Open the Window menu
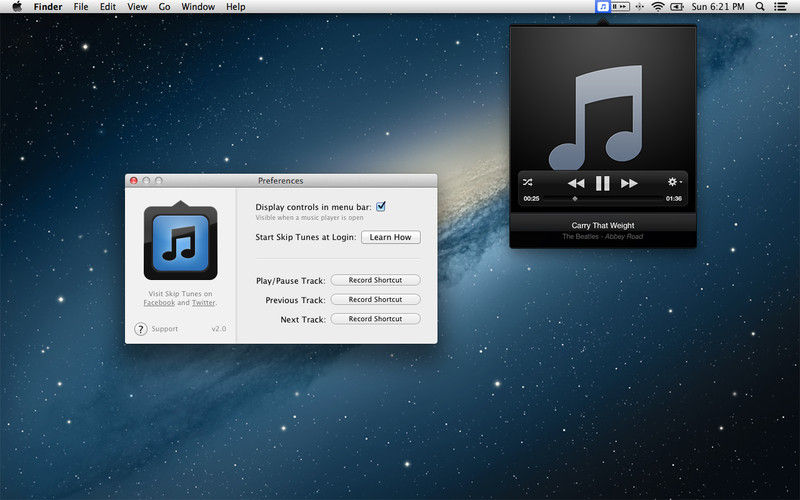 click(198, 7)
